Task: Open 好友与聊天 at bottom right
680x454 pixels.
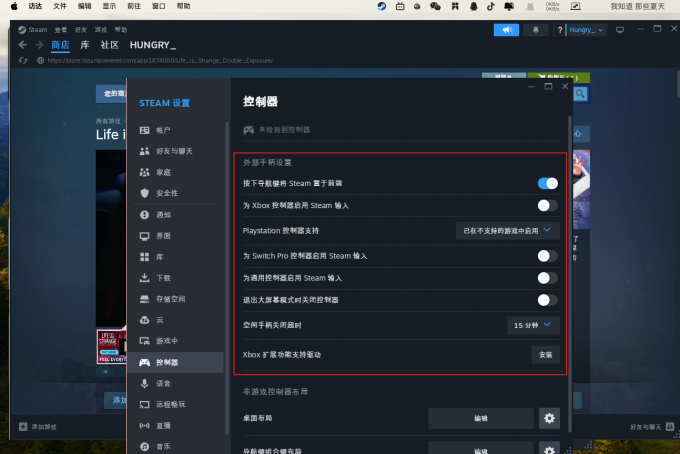Action: (x=652, y=427)
